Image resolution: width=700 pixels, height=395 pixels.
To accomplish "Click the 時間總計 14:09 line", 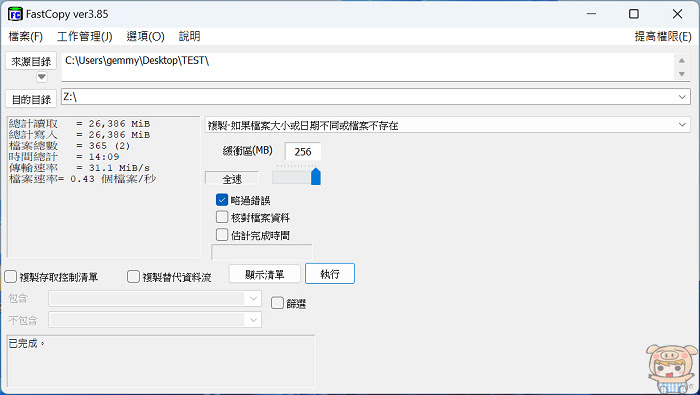I will [64, 157].
